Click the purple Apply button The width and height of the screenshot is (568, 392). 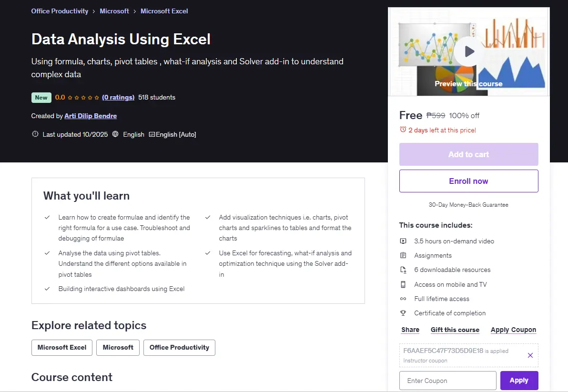(x=519, y=381)
